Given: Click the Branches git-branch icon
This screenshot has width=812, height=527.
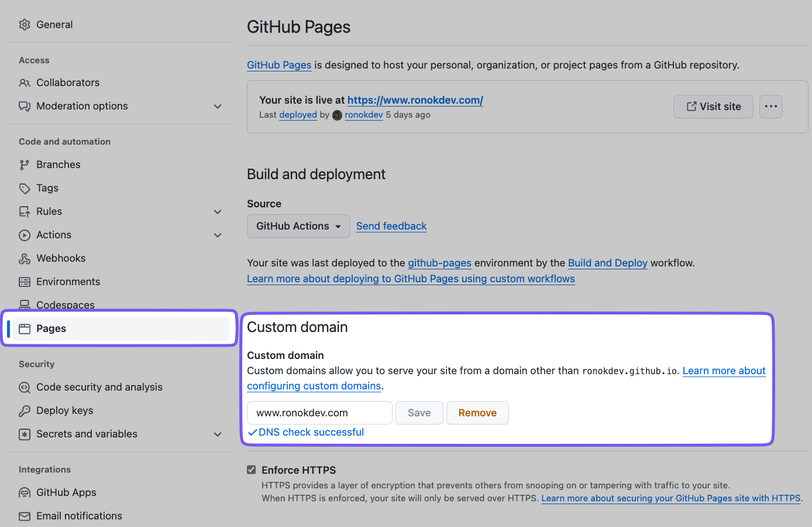Looking at the screenshot, I should 25,165.
